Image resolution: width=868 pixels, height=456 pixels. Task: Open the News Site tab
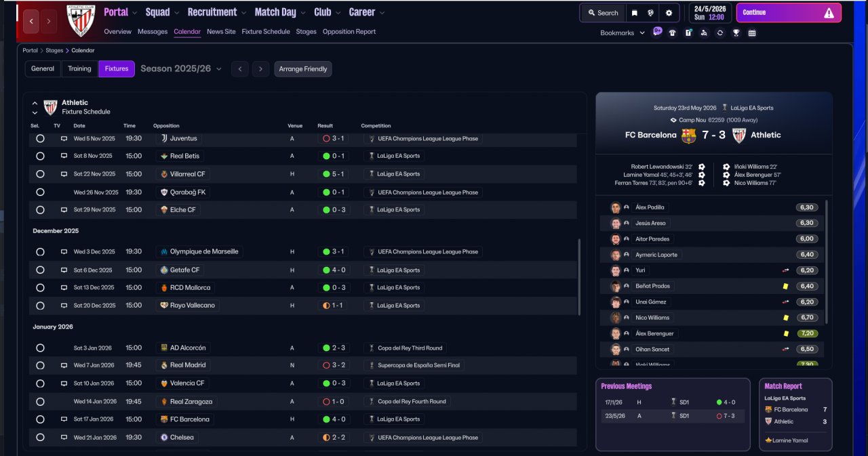(221, 32)
